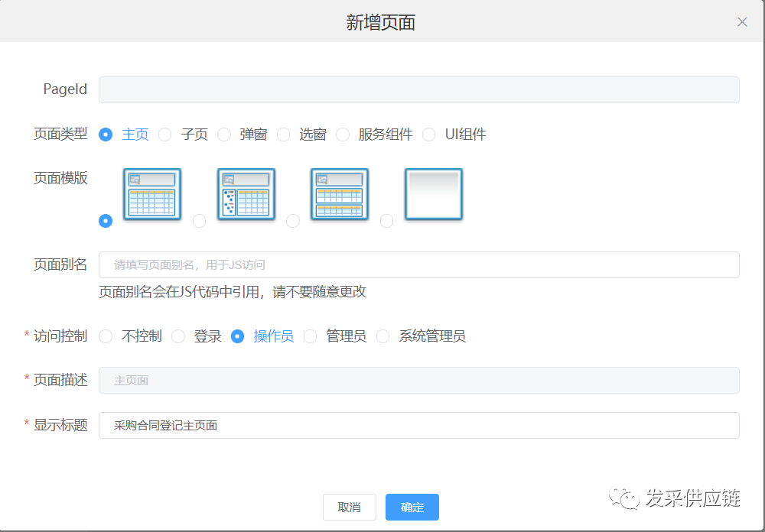Select the template with left sidebar list
765x532 pixels.
click(x=246, y=193)
